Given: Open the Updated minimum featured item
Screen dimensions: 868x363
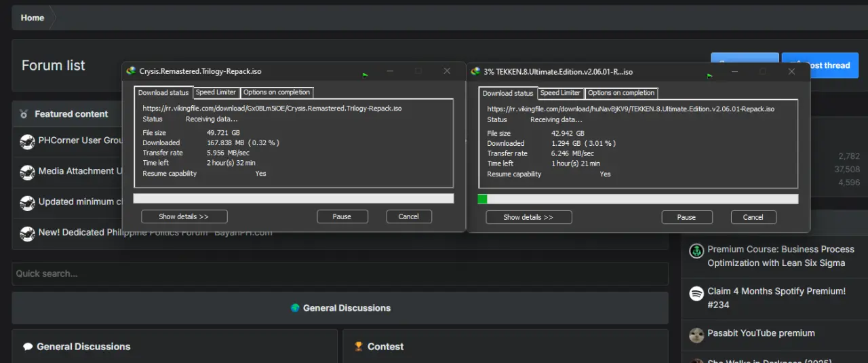Looking at the screenshot, I should (80, 202).
